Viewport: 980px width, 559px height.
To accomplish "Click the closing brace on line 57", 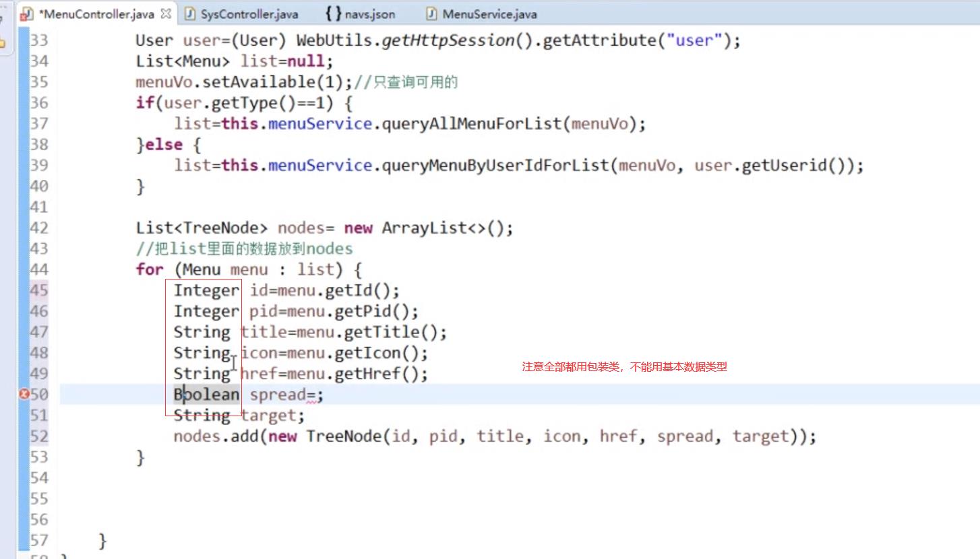I will pos(102,541).
